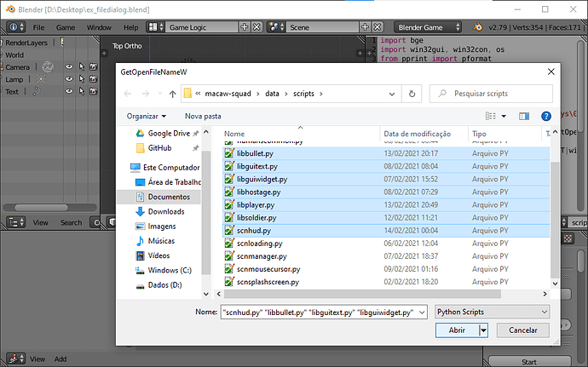Expand address bar history dropdown
588x367 pixels.
click(x=392, y=94)
